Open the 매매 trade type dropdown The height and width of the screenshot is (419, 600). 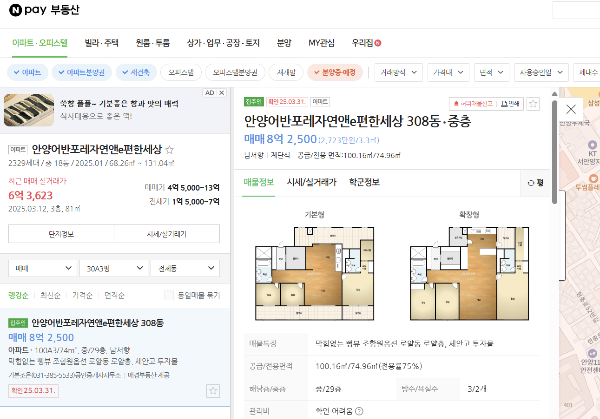click(x=42, y=268)
